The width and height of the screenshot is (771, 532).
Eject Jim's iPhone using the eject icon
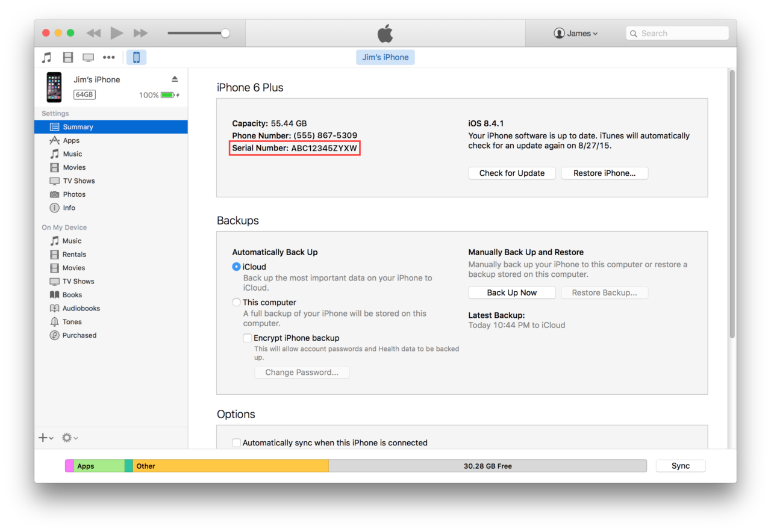coord(174,78)
